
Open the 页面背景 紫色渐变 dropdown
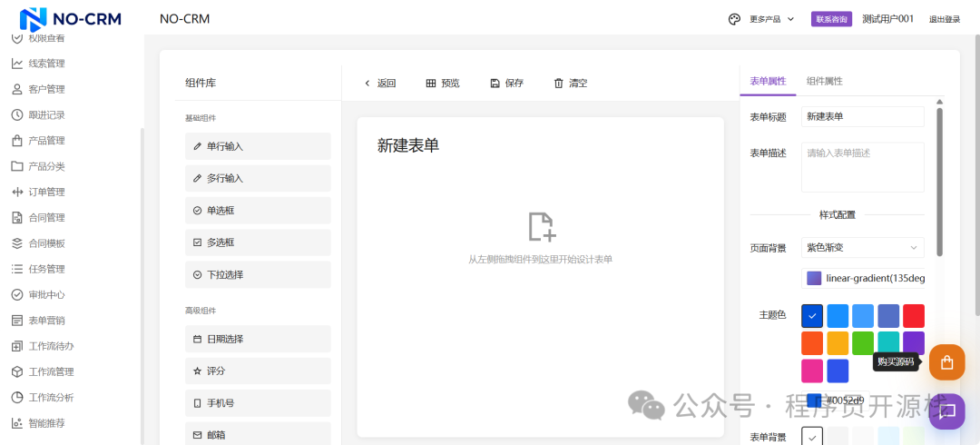(863, 247)
